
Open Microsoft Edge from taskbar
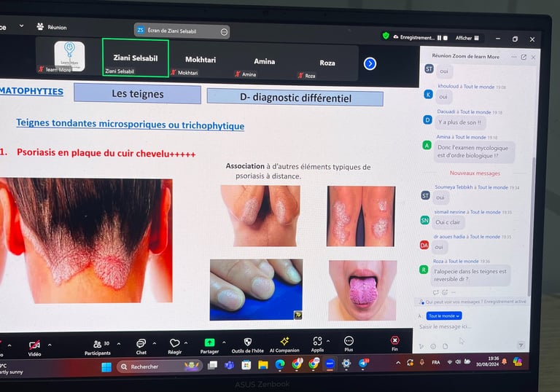280,364
